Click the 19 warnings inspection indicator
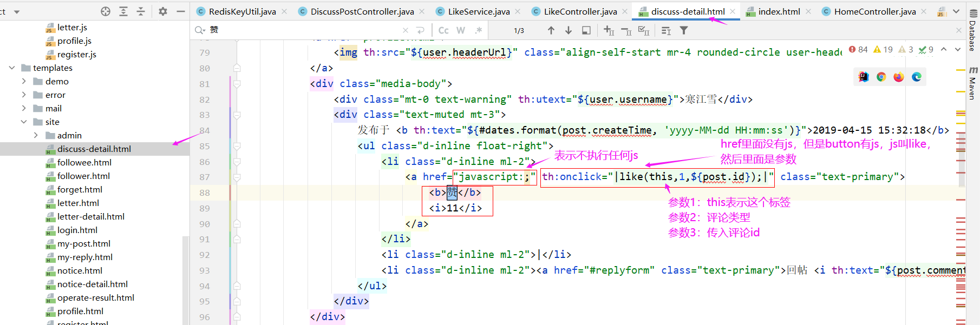The width and height of the screenshot is (980, 325). pyautogui.click(x=883, y=49)
